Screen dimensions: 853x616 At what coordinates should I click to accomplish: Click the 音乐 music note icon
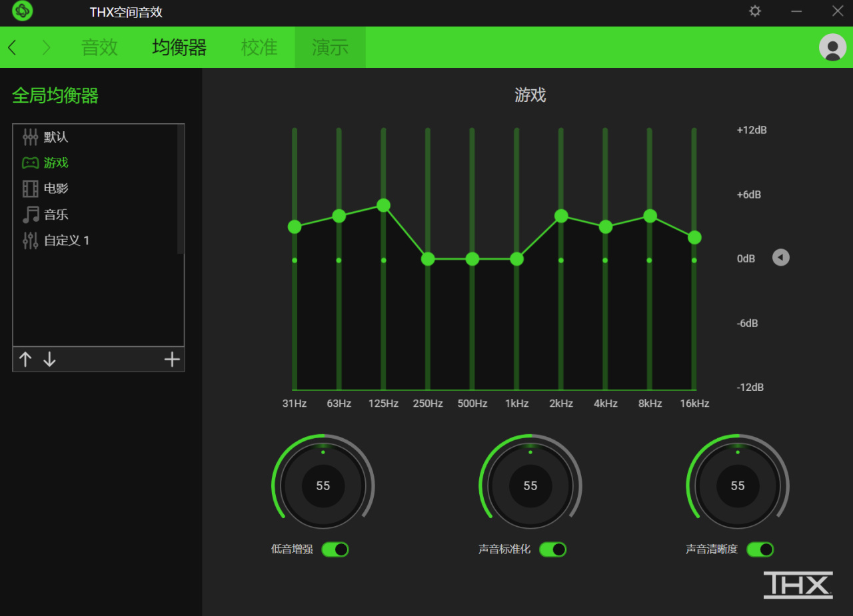click(x=31, y=214)
